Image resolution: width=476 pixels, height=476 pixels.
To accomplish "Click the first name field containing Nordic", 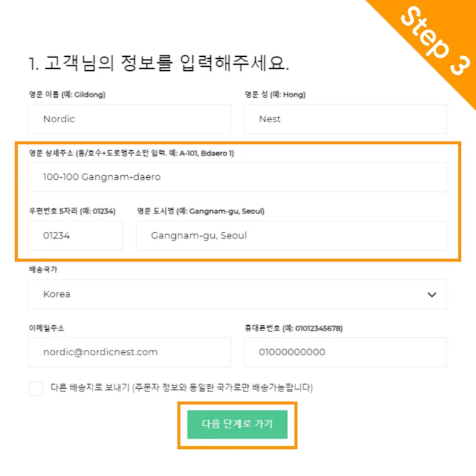I will 130,119.
